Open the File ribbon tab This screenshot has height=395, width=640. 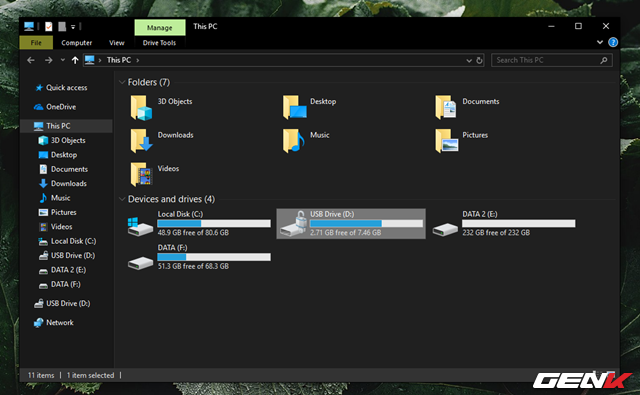(36, 42)
